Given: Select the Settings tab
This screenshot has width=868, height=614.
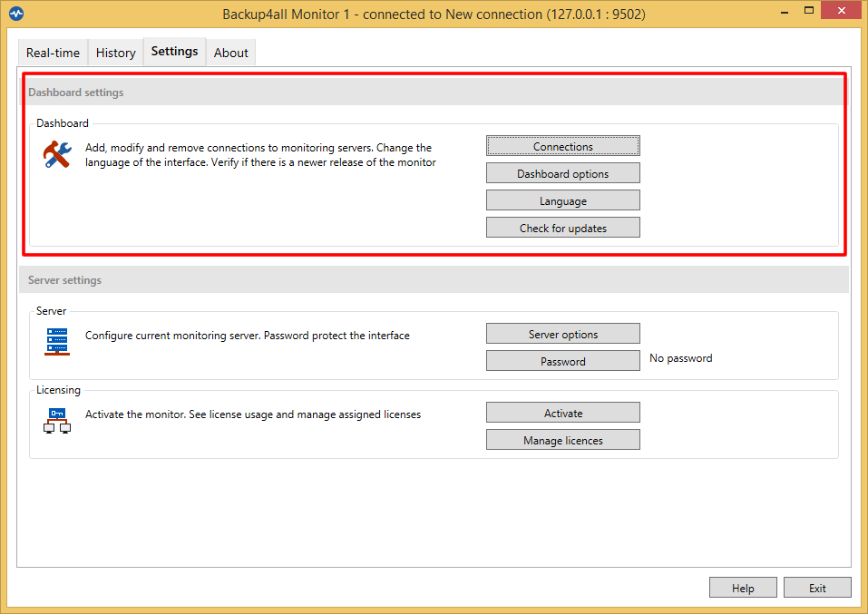Looking at the screenshot, I should tap(174, 52).
